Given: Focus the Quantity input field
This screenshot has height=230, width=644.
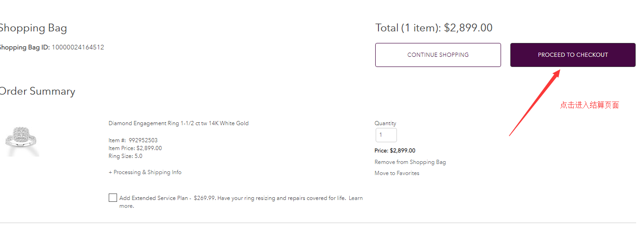Looking at the screenshot, I should click(386, 135).
